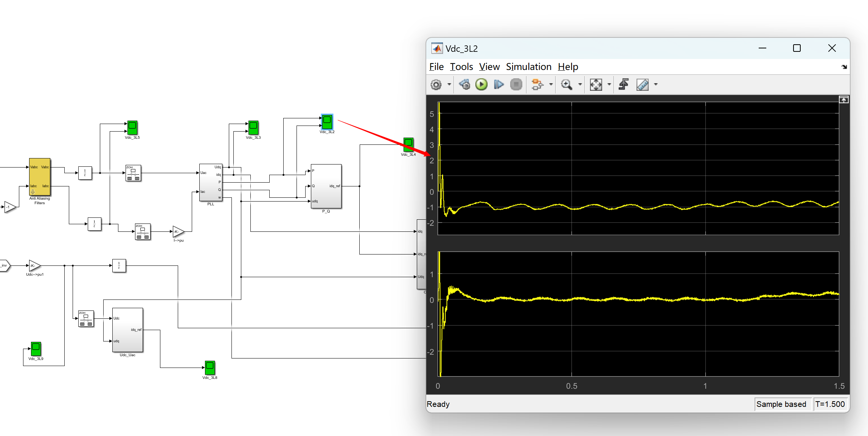Expand the zoom tool dropdown arrow
The width and height of the screenshot is (868, 436).
coord(580,85)
